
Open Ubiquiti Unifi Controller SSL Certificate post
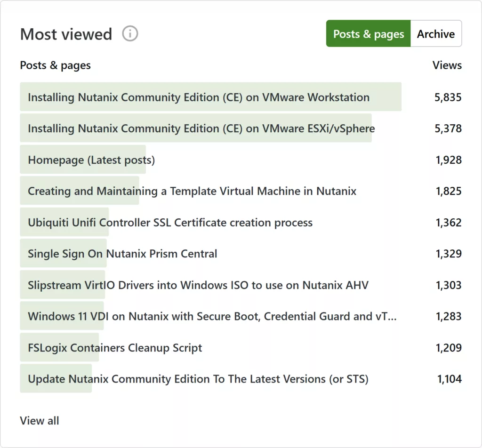coord(170,223)
